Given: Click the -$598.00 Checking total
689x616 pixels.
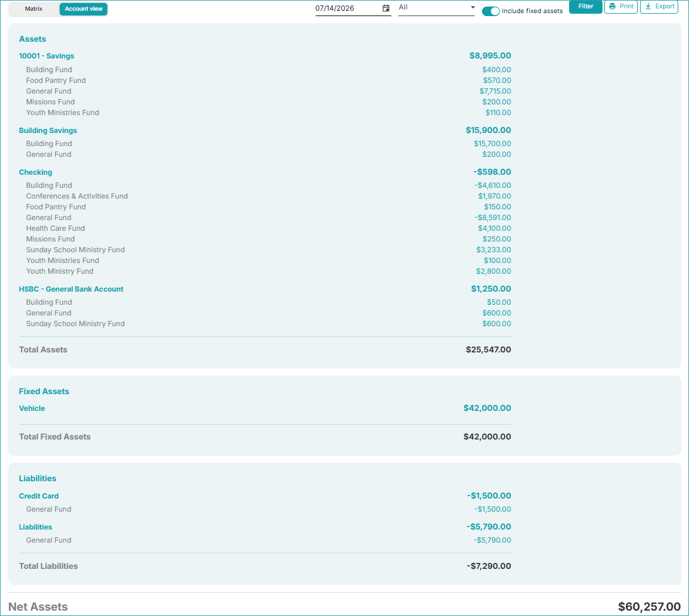Looking at the screenshot, I should point(492,172).
